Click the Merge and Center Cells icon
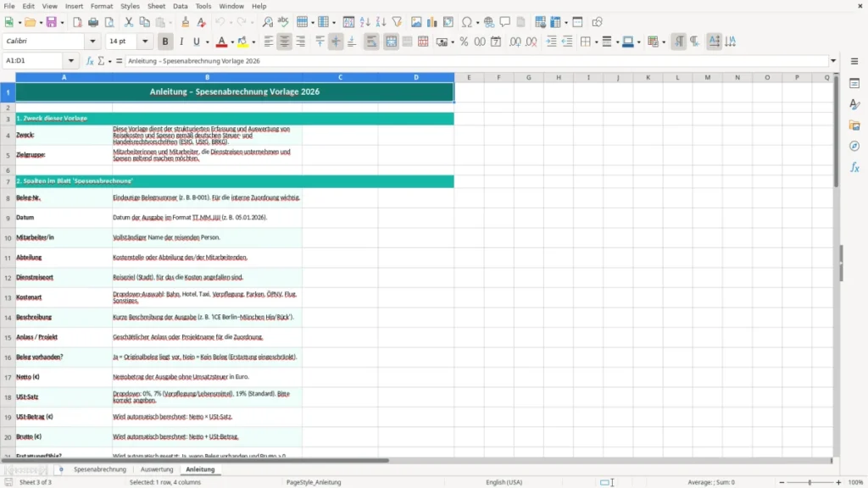 coord(392,42)
